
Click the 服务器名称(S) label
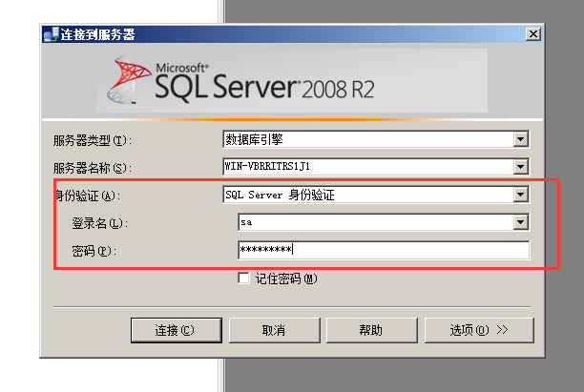(x=92, y=168)
